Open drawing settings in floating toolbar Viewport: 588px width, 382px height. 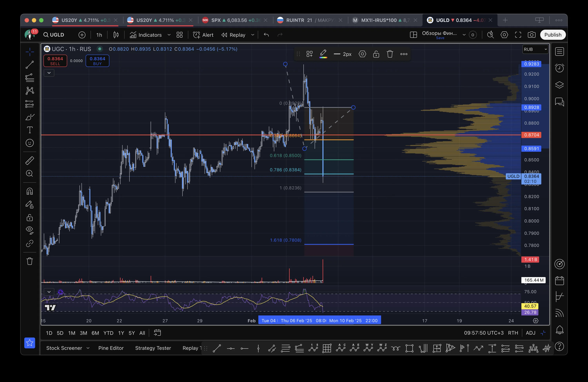point(362,54)
